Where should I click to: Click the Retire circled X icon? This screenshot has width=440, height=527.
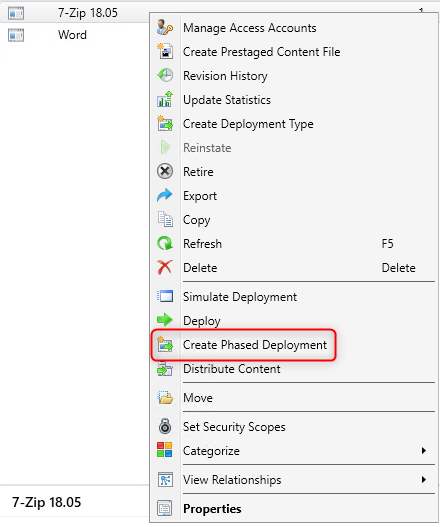click(x=165, y=171)
